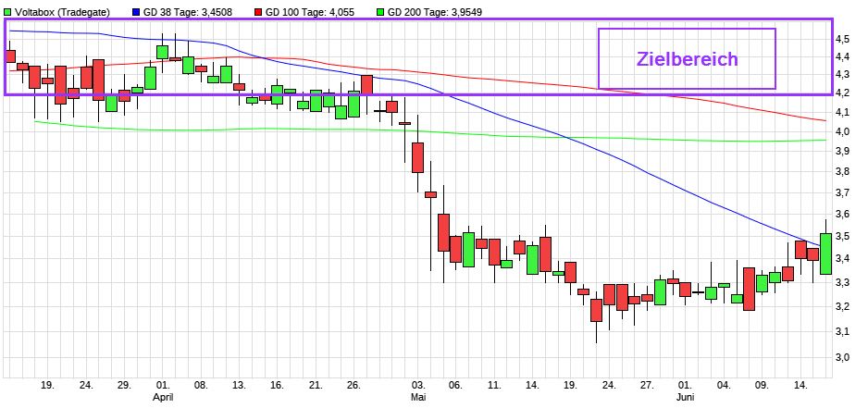Click the '3,3' price axis label
This screenshot has width=868, height=408.
click(843, 282)
